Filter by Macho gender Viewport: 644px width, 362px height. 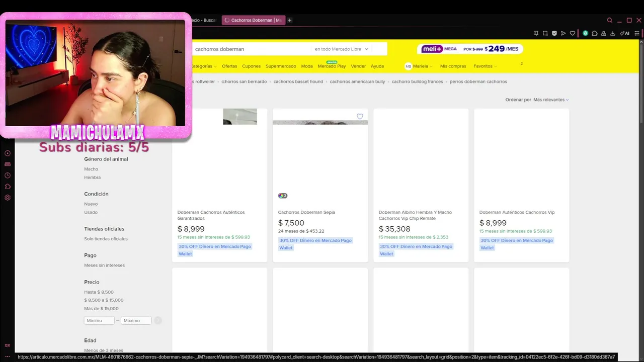point(91,169)
